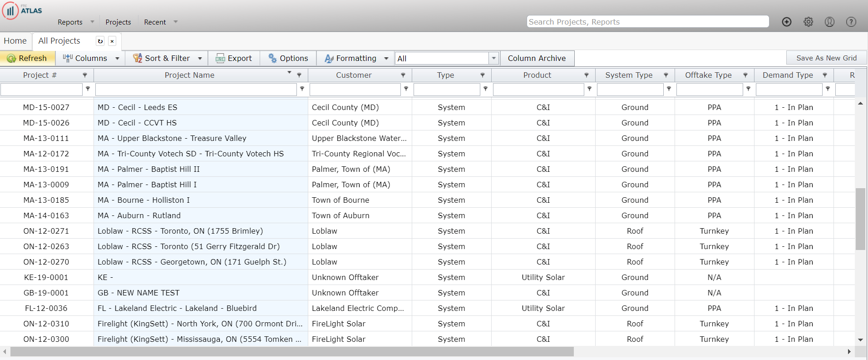
Task: Open filter operator for Project # filter row
Action: coord(88,89)
